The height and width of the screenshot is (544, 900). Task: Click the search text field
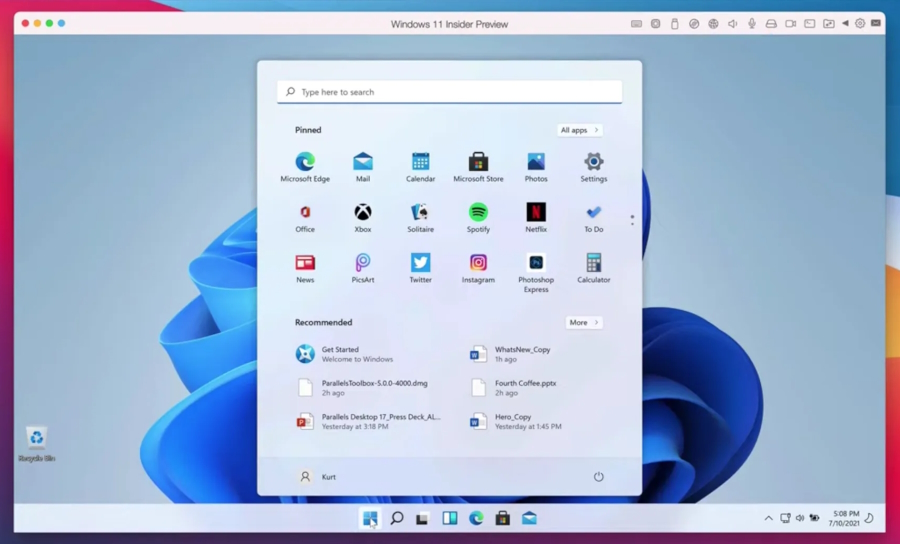point(450,92)
